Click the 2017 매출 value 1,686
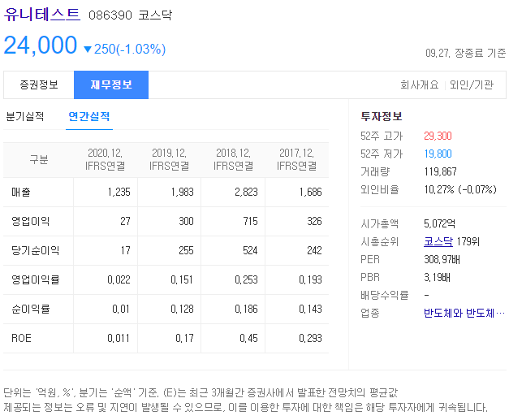The image size is (509, 420). point(310,192)
